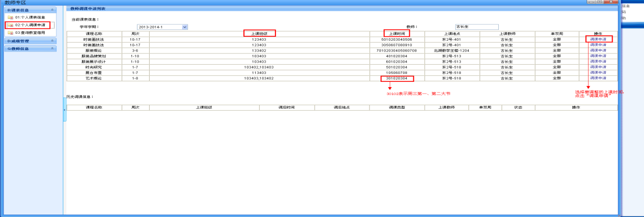
Task: Click 调课申请 link for 服装概论 row
Action: (x=598, y=50)
